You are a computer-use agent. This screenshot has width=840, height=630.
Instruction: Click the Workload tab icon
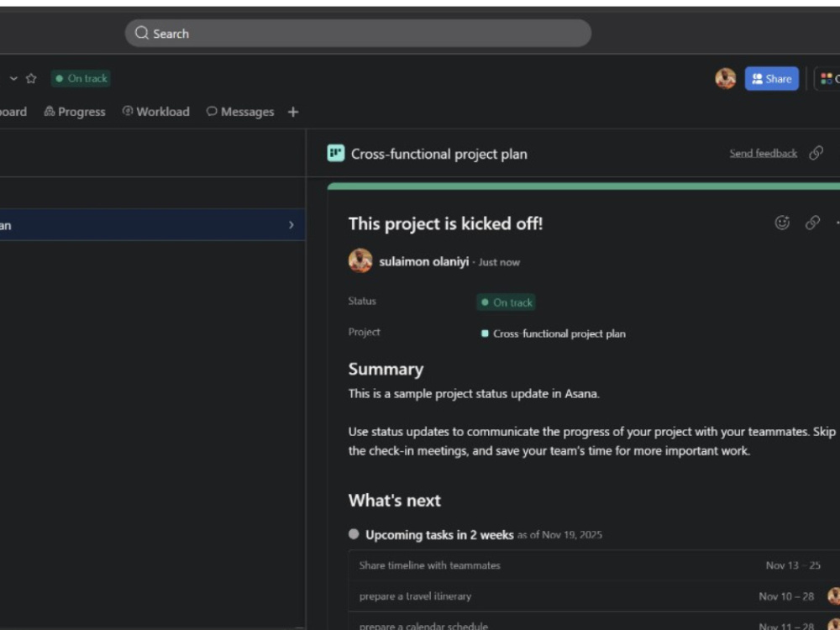point(128,111)
